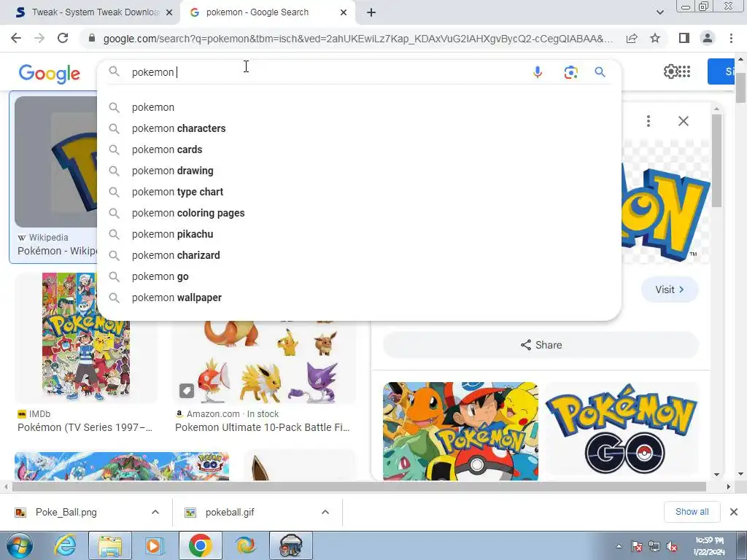
Task: Click Show all downloads
Action: coord(692,512)
